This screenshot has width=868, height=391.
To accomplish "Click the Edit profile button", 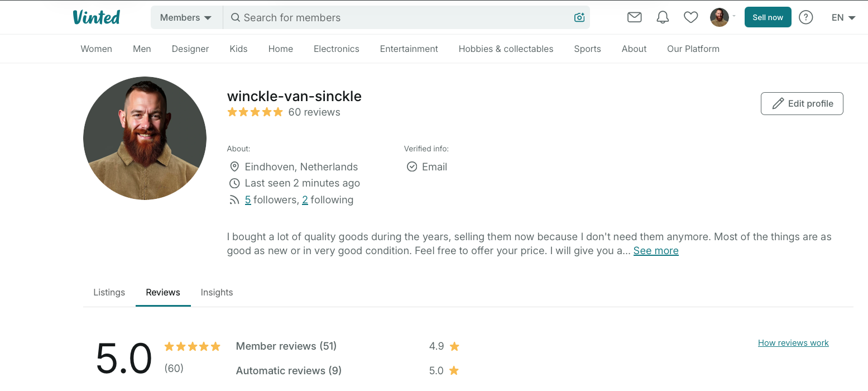I will 802,103.
